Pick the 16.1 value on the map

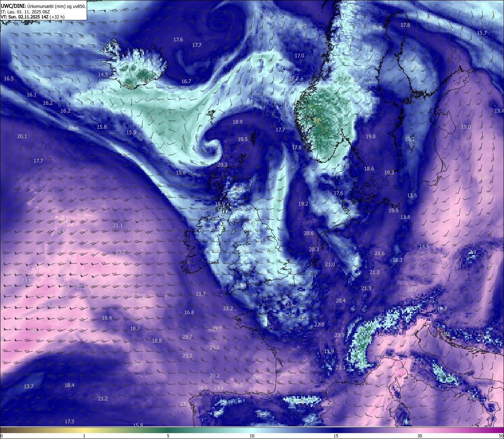point(31,95)
